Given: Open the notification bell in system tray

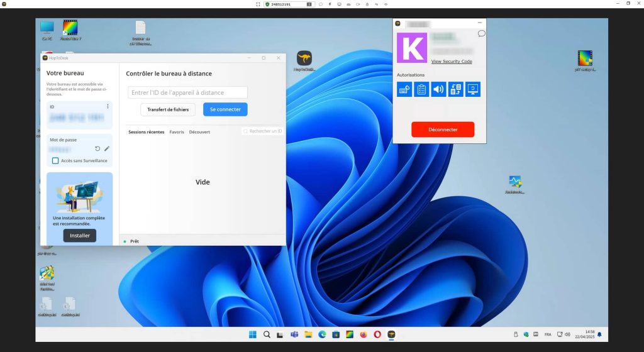Looking at the screenshot, I should tap(599, 335).
